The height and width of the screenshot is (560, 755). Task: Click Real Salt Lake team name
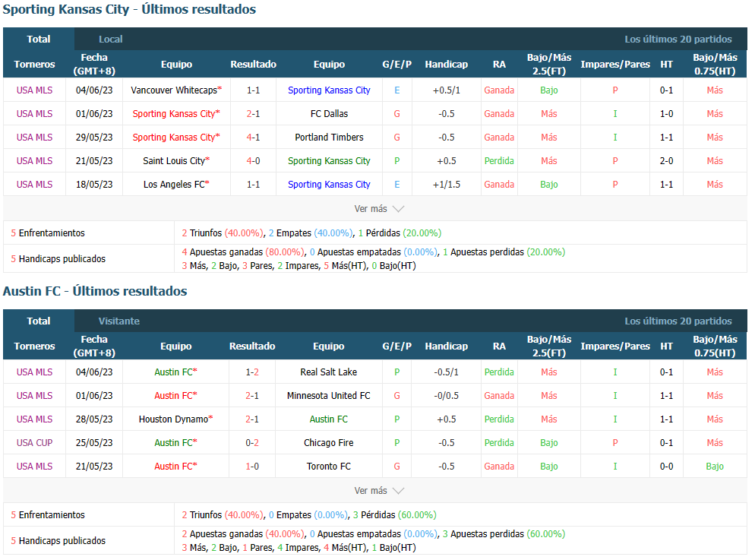[328, 372]
